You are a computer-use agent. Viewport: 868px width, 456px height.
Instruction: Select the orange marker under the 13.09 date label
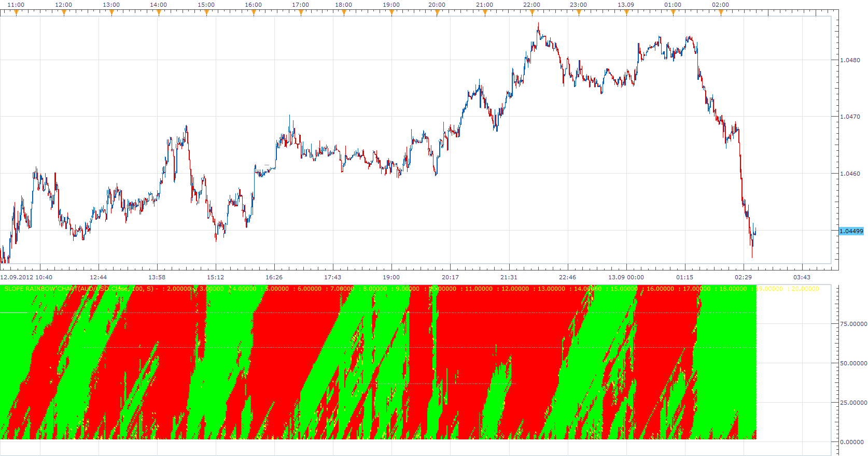point(626,13)
